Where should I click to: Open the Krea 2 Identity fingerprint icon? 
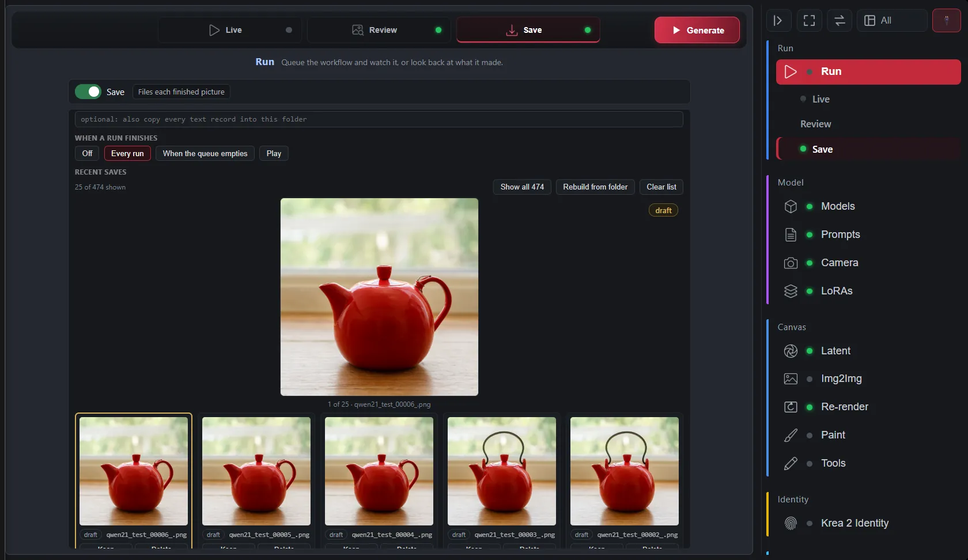point(791,523)
